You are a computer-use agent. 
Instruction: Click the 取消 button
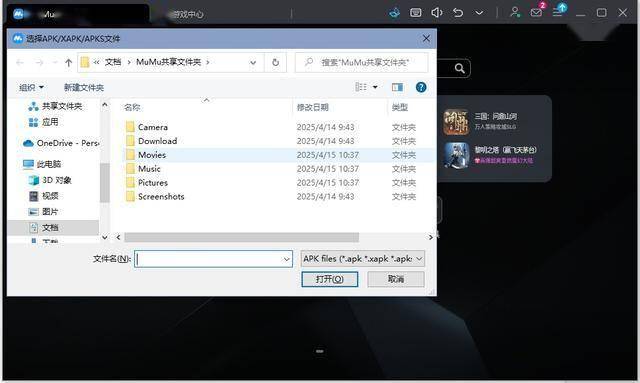(x=396, y=279)
